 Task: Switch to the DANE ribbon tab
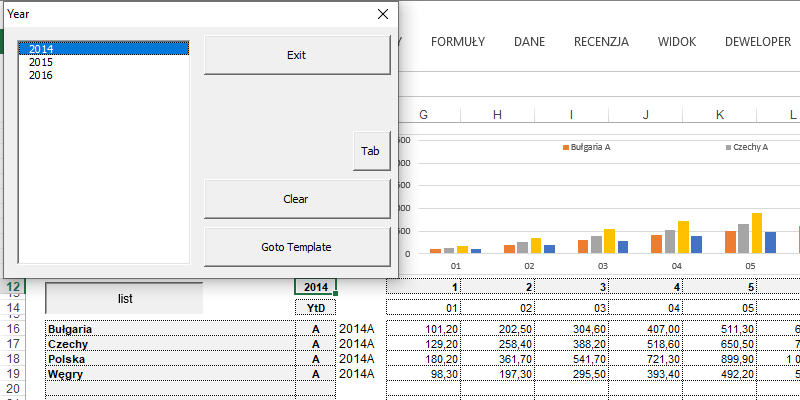(x=529, y=42)
